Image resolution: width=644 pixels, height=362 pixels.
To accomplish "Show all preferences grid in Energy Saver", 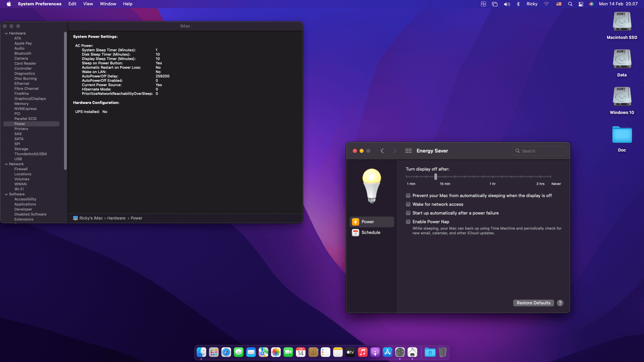I will (408, 151).
